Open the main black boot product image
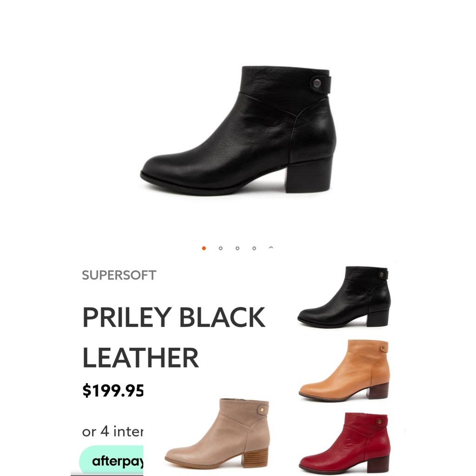 [x=238, y=130]
